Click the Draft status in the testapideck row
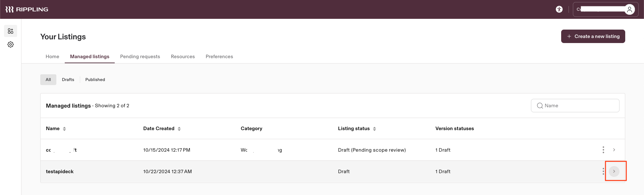The height and width of the screenshot is (195, 644). pos(344,171)
